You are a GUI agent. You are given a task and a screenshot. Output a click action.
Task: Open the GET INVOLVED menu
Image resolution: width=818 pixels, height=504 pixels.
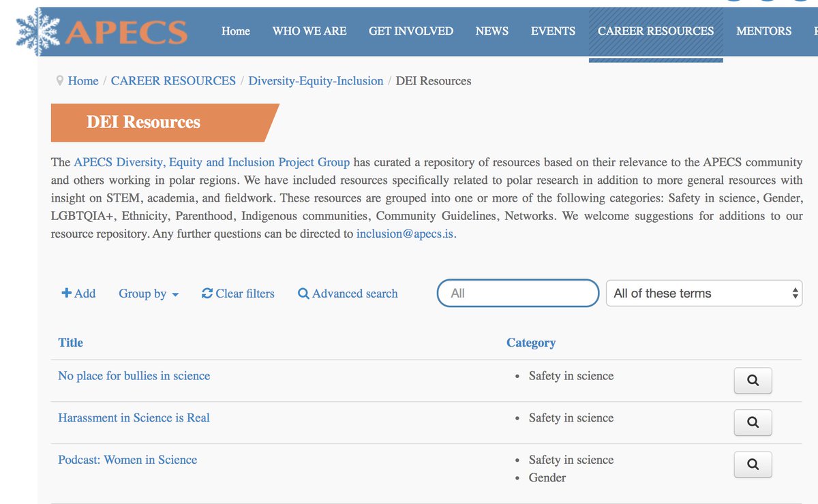[411, 31]
